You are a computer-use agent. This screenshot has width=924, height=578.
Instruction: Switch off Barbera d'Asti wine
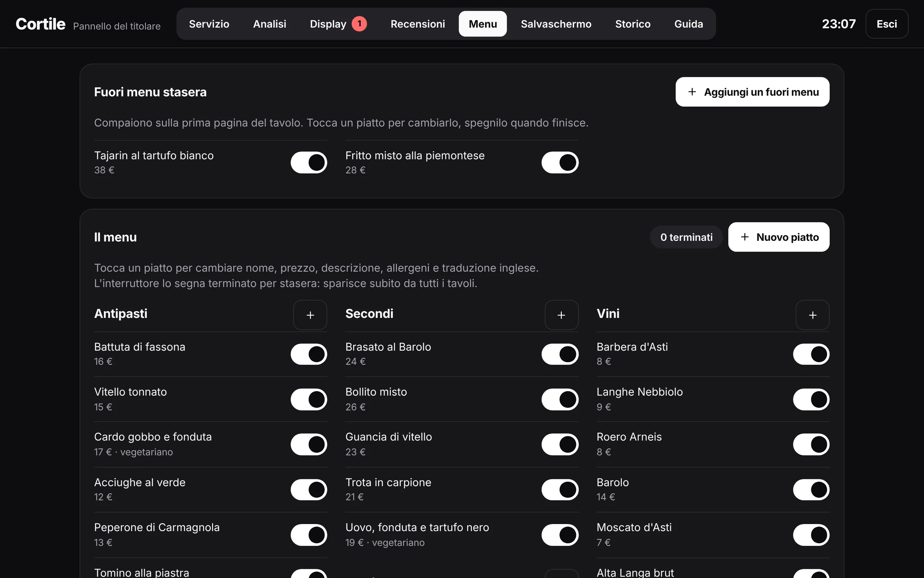(811, 354)
